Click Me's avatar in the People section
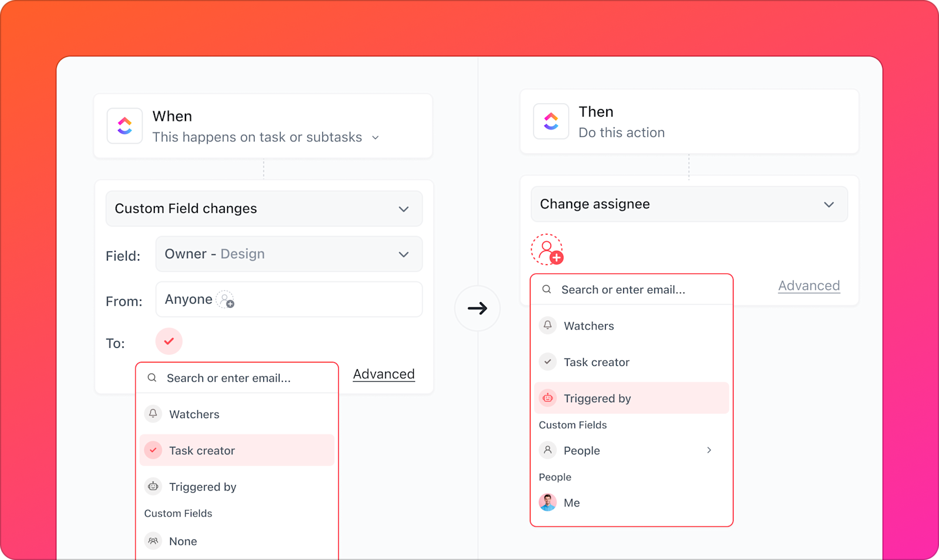Image resolution: width=939 pixels, height=560 pixels. (547, 502)
